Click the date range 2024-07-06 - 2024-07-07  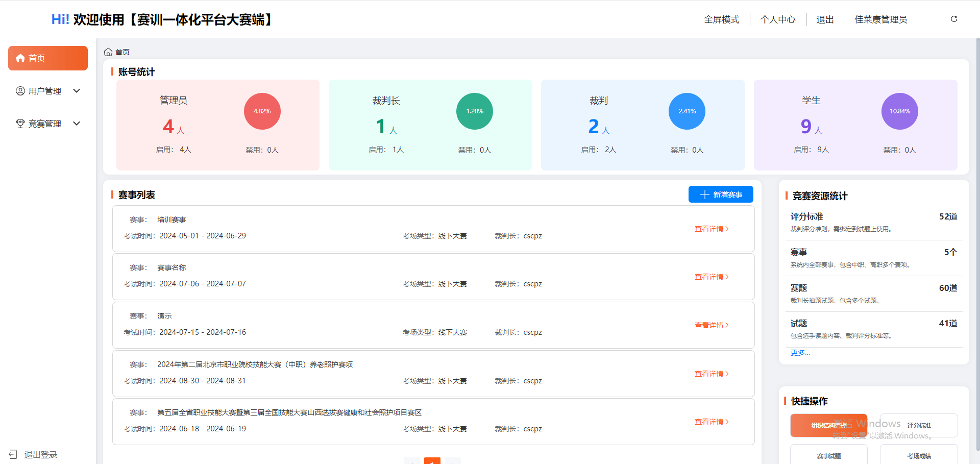pyautogui.click(x=203, y=284)
